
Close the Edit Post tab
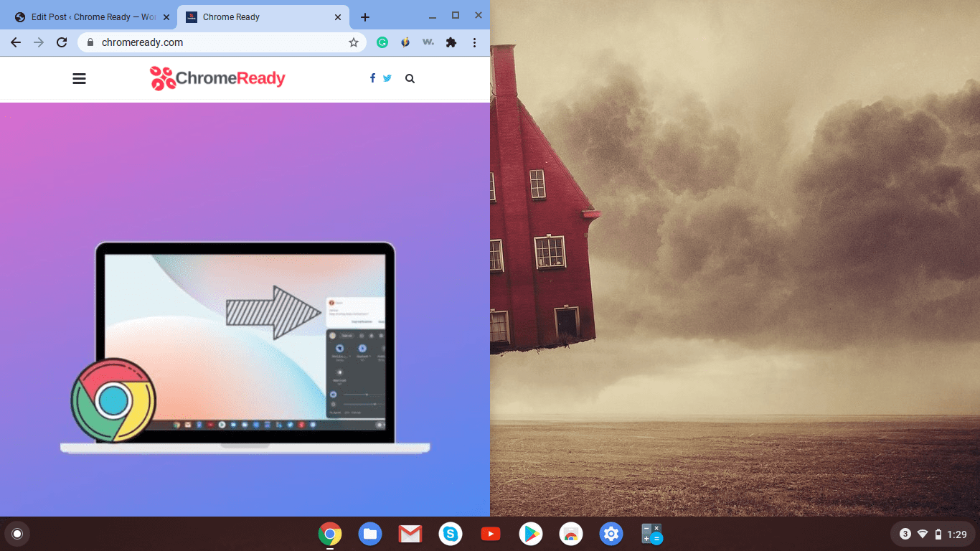(166, 17)
